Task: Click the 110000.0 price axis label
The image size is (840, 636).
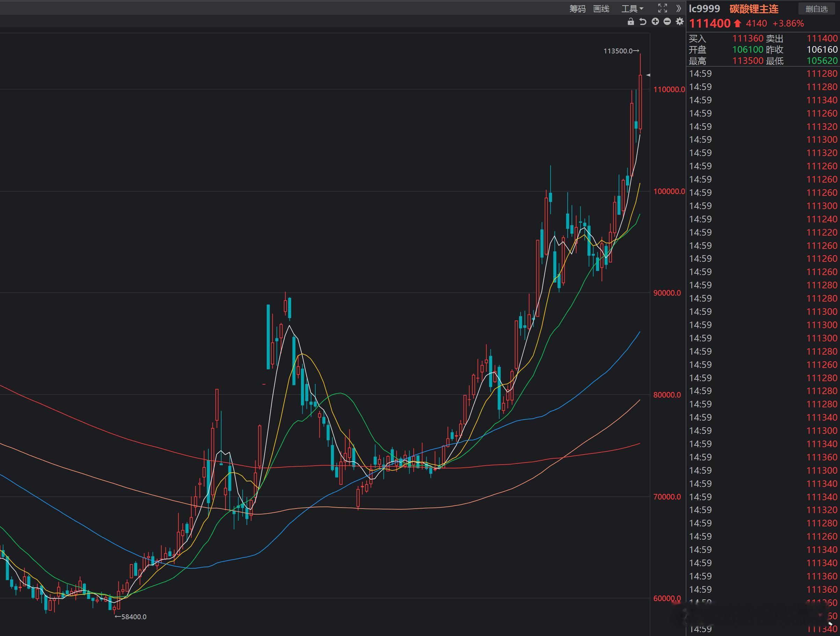Action: [669, 90]
